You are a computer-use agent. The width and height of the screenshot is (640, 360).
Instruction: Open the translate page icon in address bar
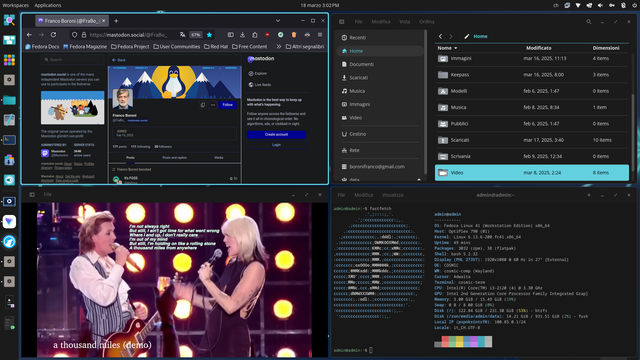point(182,35)
